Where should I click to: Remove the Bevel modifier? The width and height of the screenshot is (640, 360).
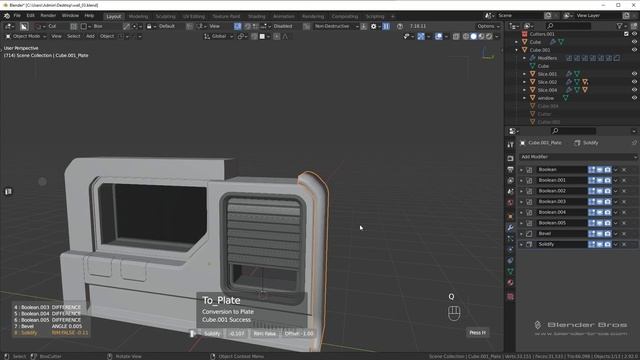[x=624, y=233]
